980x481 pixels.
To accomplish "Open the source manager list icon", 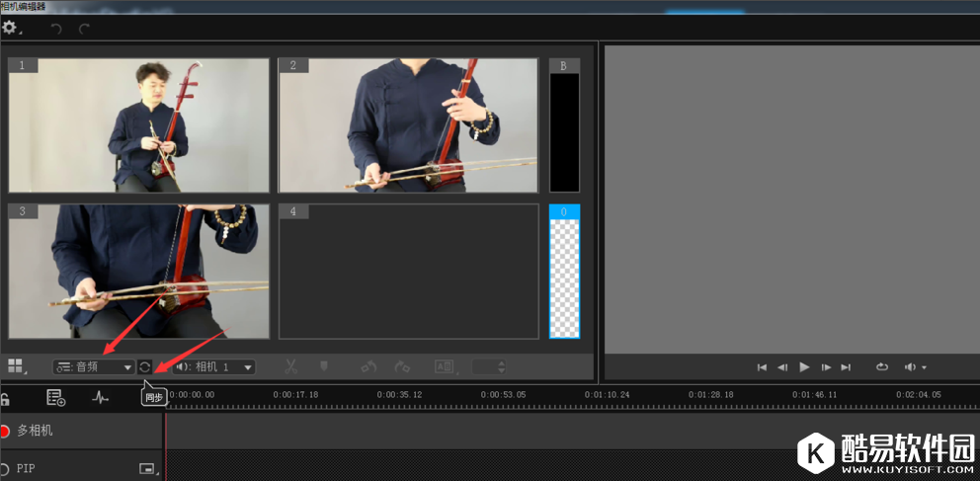I will (55, 398).
